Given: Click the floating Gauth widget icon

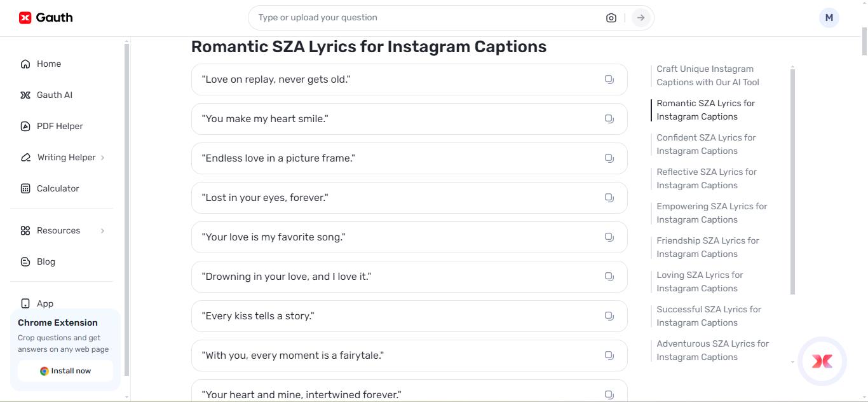Looking at the screenshot, I should tap(822, 361).
